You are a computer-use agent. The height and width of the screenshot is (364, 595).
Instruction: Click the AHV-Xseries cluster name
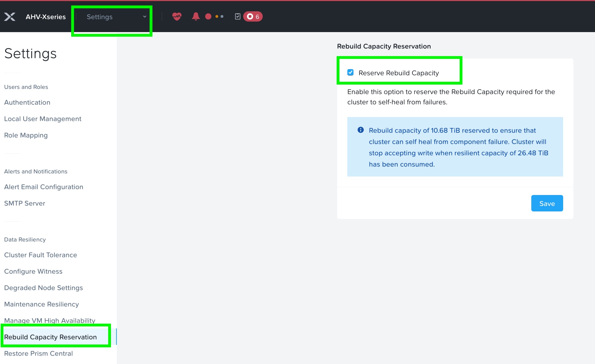click(45, 16)
